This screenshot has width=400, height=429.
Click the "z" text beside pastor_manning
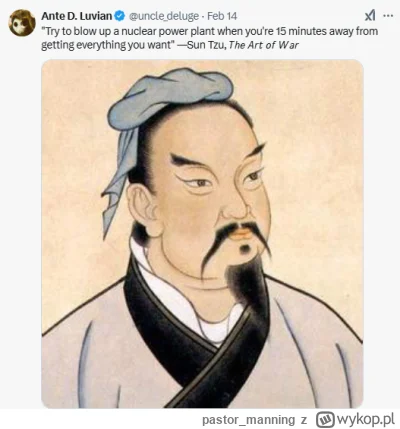click(x=303, y=420)
